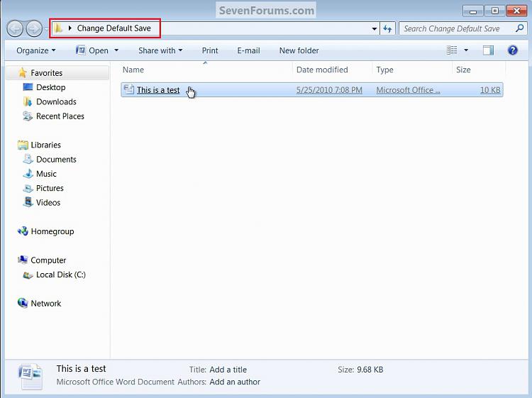Select the Videos library
The height and width of the screenshot is (398, 532).
click(x=48, y=203)
